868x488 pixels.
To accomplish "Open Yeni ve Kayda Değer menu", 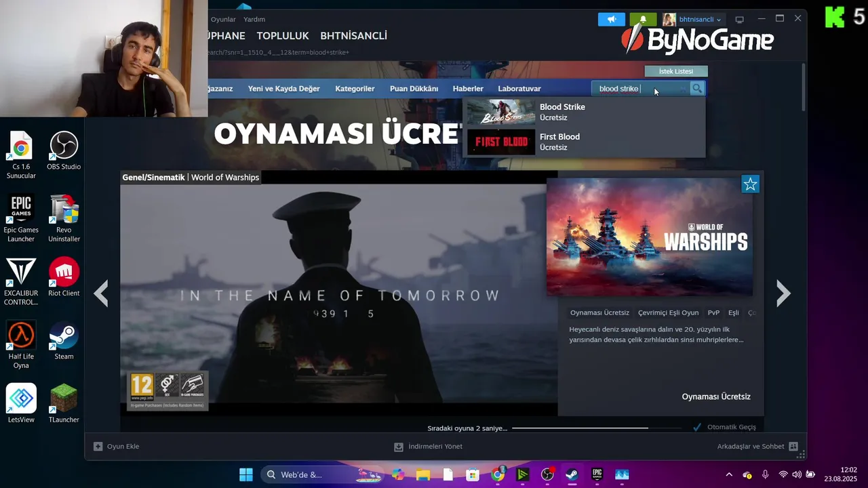I will click(283, 89).
